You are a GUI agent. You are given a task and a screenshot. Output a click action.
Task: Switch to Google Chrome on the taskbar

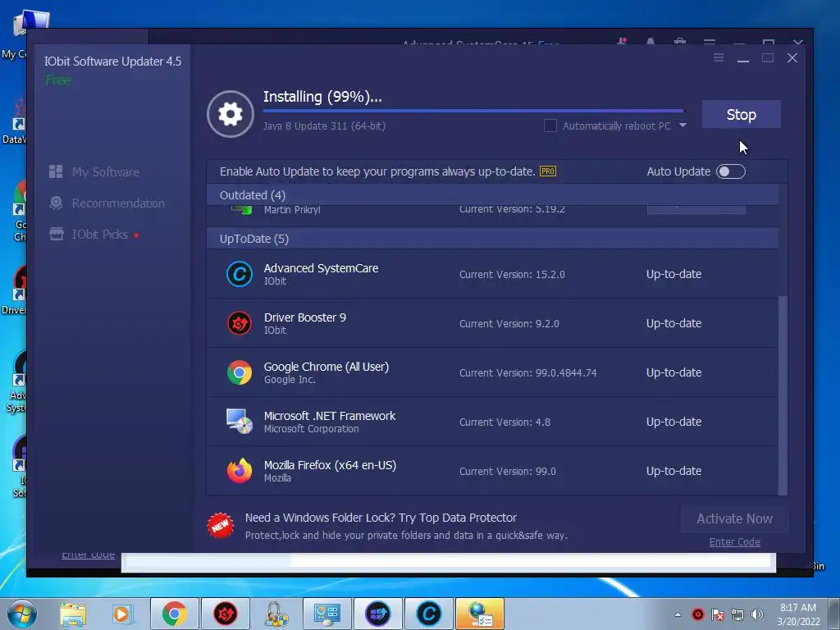[x=174, y=614]
